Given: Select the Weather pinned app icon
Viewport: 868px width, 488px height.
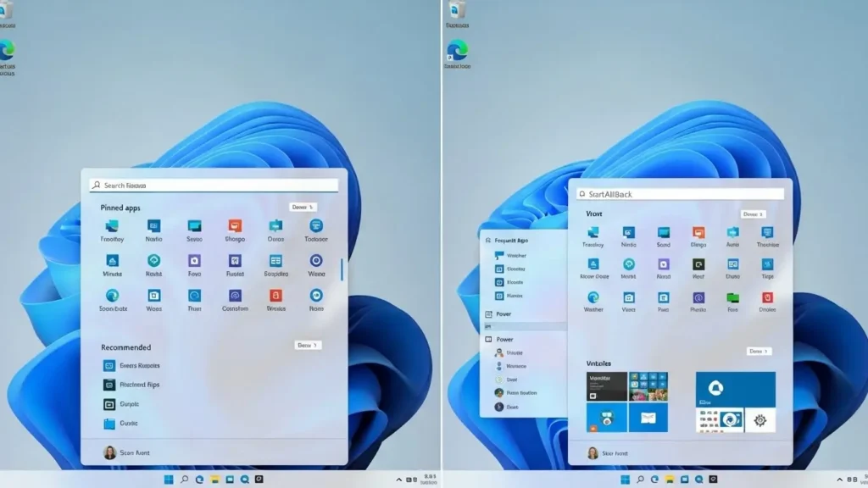Looking at the screenshot, I should (593, 300).
